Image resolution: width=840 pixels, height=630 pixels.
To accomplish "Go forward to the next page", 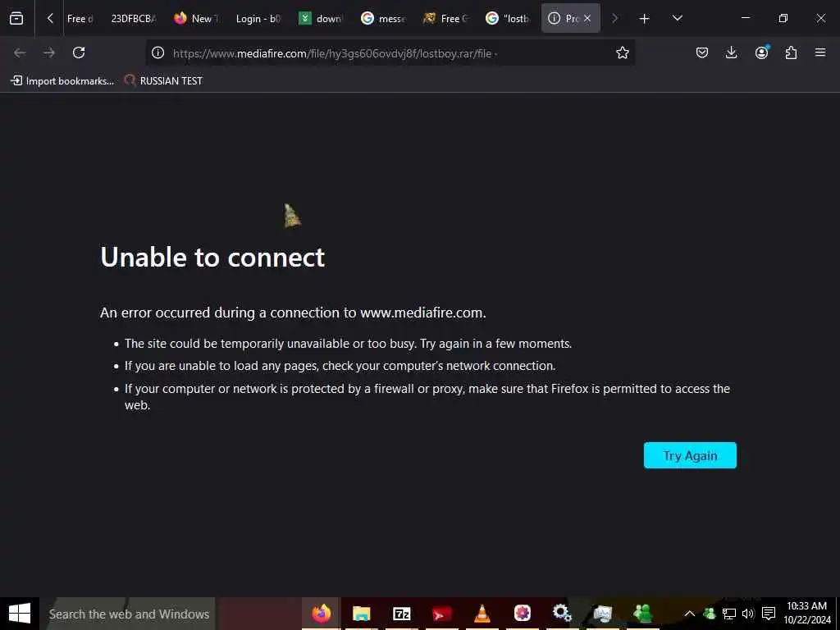I will (49, 52).
